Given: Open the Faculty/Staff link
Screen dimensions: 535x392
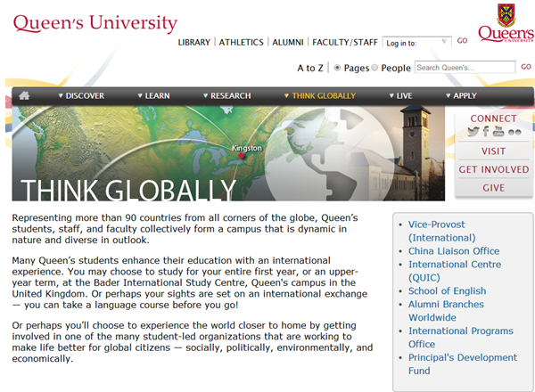Looking at the screenshot, I should point(345,42).
